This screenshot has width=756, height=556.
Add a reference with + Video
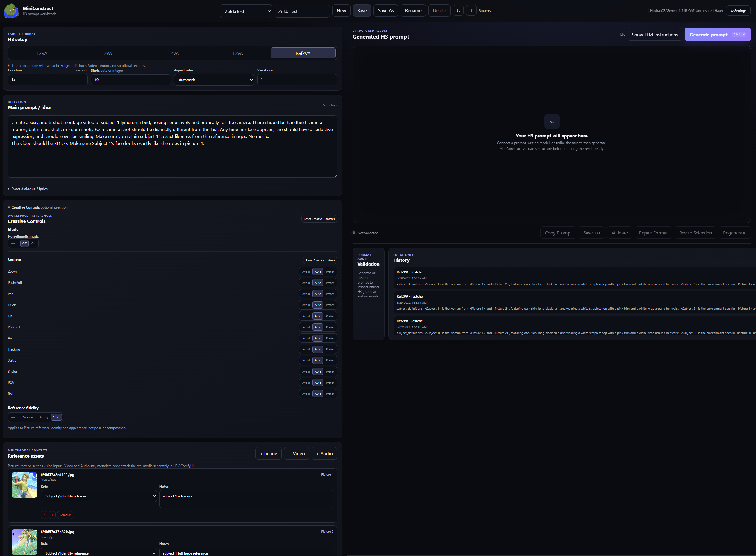297,454
